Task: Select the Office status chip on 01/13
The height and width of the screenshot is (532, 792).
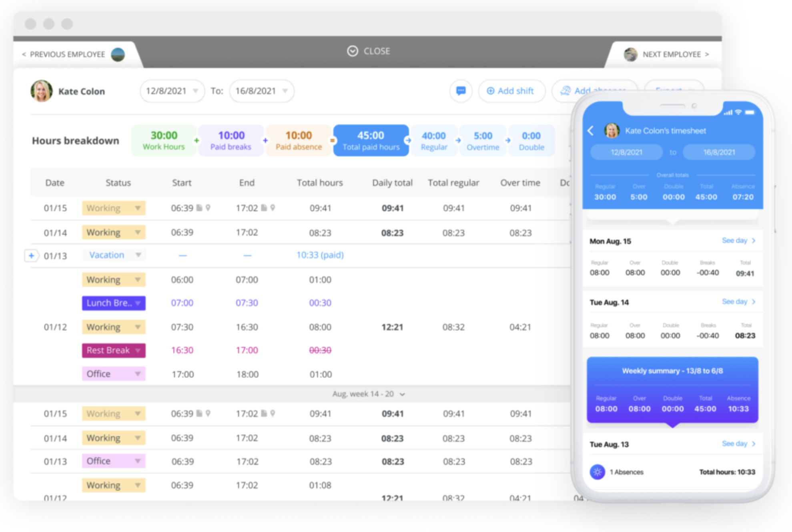Action: 113,461
